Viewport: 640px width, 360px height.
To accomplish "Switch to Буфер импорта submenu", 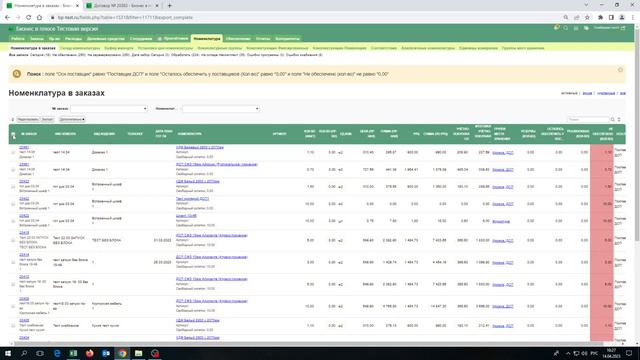I will [119, 48].
